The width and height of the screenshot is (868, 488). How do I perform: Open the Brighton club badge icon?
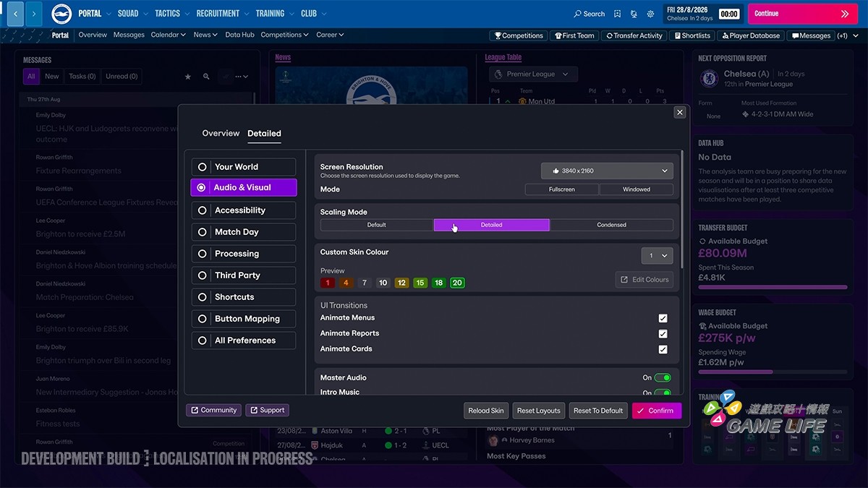61,14
